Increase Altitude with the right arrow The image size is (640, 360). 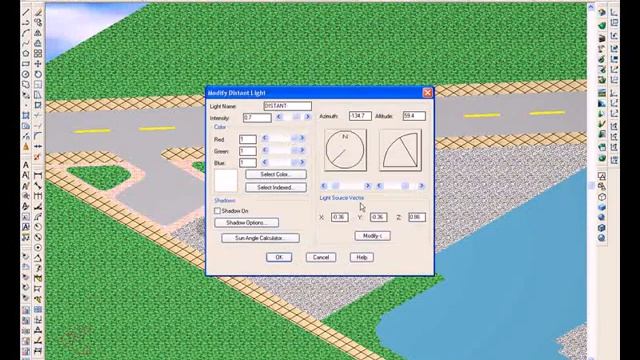coord(421,186)
